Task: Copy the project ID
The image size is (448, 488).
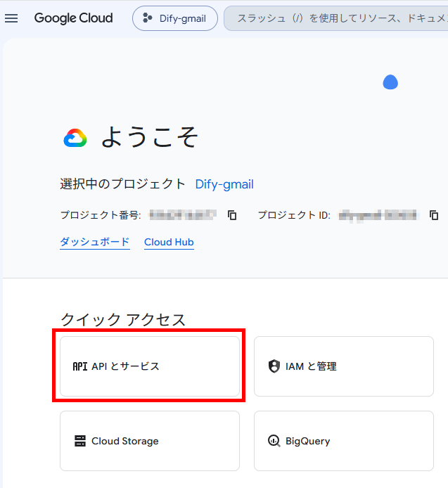Action: [434, 215]
